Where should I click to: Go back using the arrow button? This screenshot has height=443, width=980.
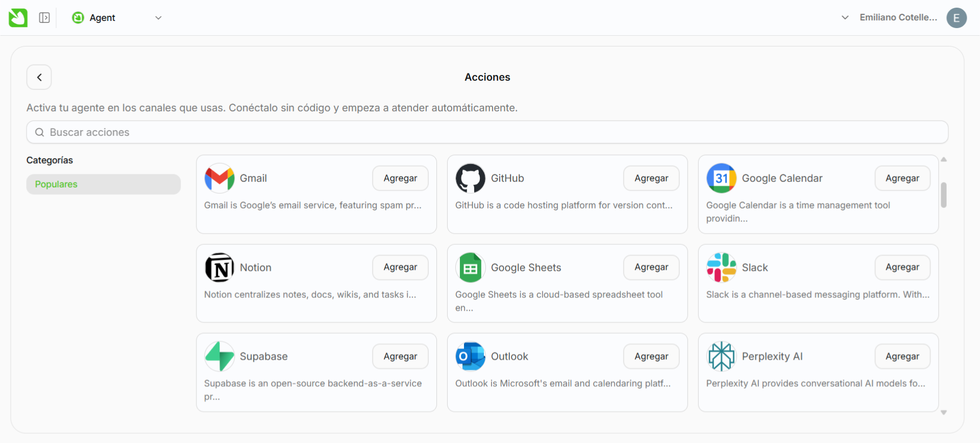click(x=39, y=77)
